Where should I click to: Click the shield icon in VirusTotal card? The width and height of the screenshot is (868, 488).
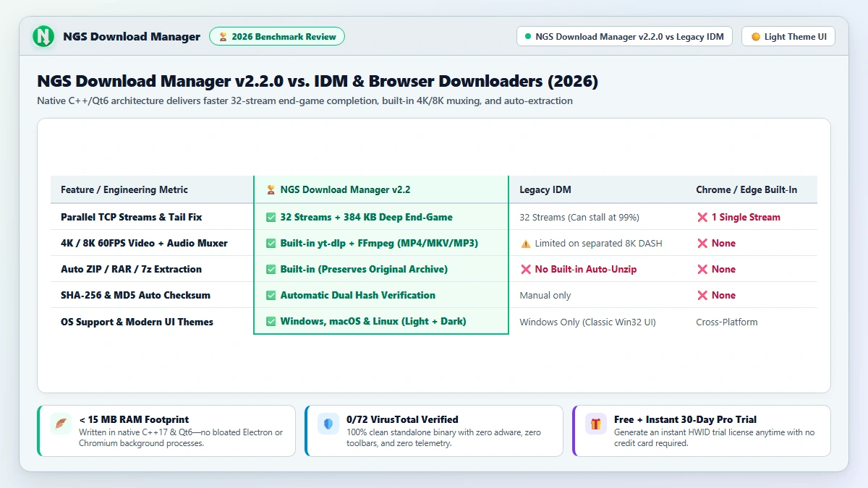pyautogui.click(x=328, y=424)
